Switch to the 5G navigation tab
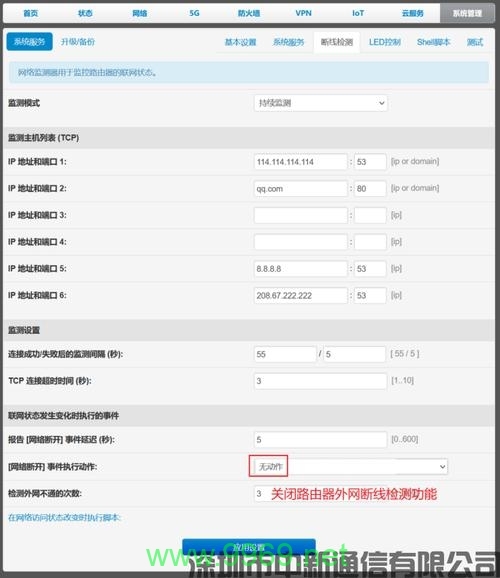 click(194, 13)
